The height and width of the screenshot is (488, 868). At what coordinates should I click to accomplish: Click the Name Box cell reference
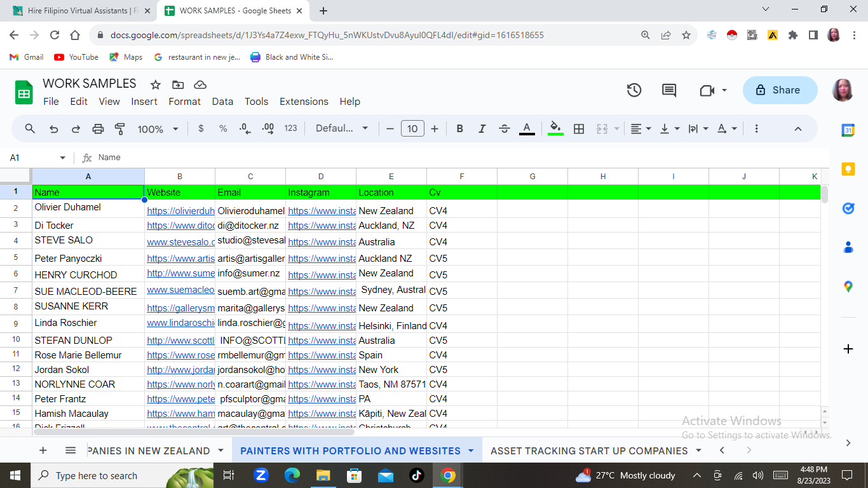point(32,158)
